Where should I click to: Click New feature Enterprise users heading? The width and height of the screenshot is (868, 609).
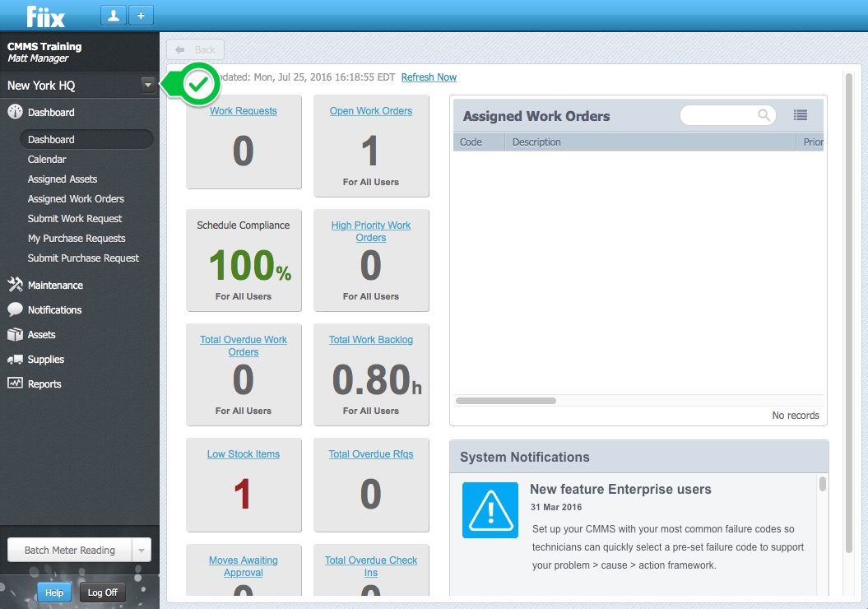[x=620, y=490]
